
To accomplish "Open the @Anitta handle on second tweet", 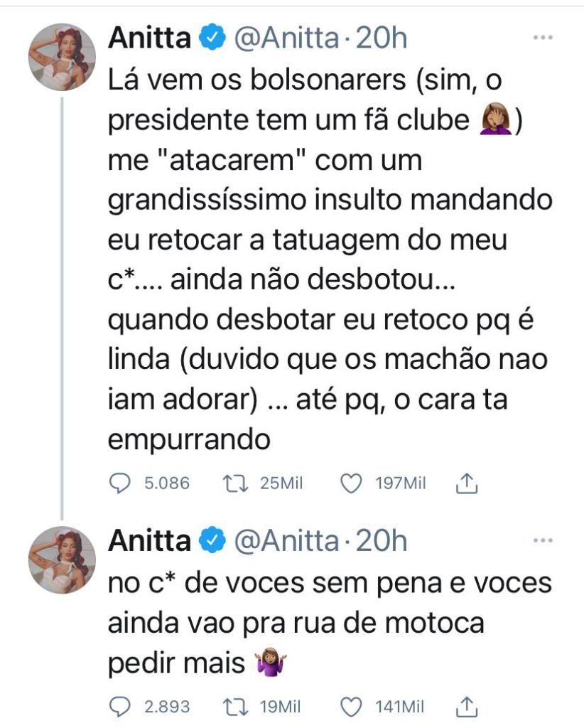I will click(x=287, y=541).
